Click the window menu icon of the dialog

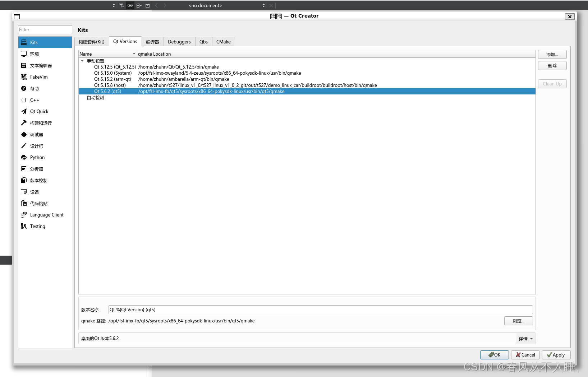pyautogui.click(x=17, y=17)
